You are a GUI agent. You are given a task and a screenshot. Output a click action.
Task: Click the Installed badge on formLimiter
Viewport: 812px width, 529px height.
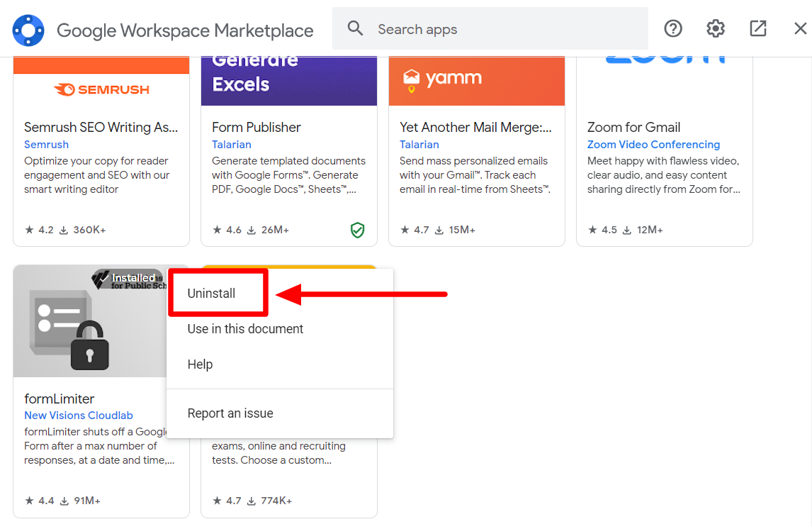129,278
